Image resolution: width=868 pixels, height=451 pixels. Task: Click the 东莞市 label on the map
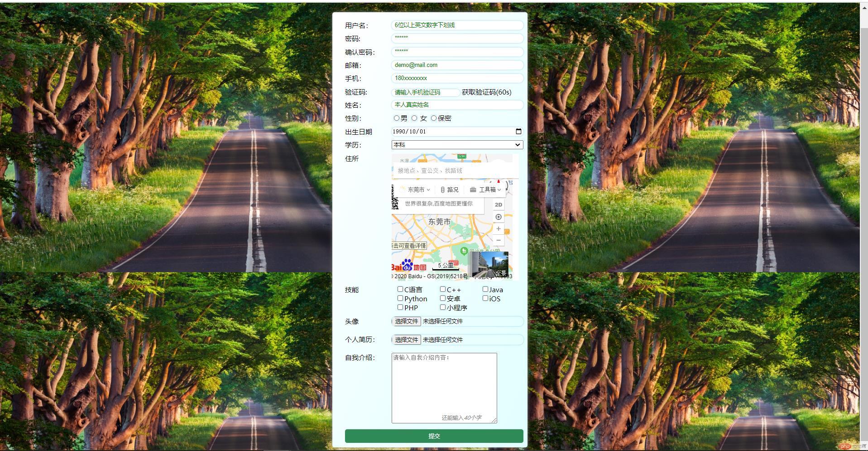[439, 222]
